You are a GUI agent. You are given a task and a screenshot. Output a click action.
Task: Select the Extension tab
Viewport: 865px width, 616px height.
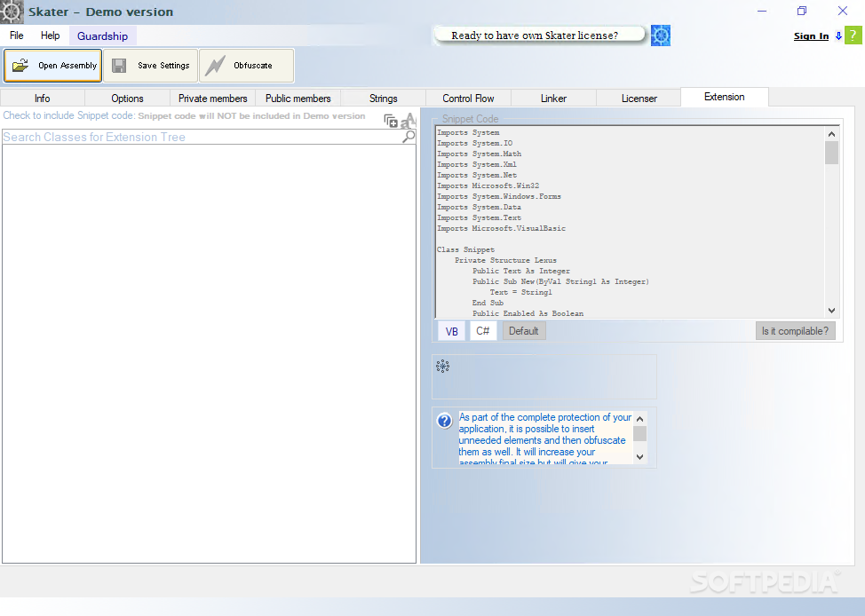coord(725,97)
